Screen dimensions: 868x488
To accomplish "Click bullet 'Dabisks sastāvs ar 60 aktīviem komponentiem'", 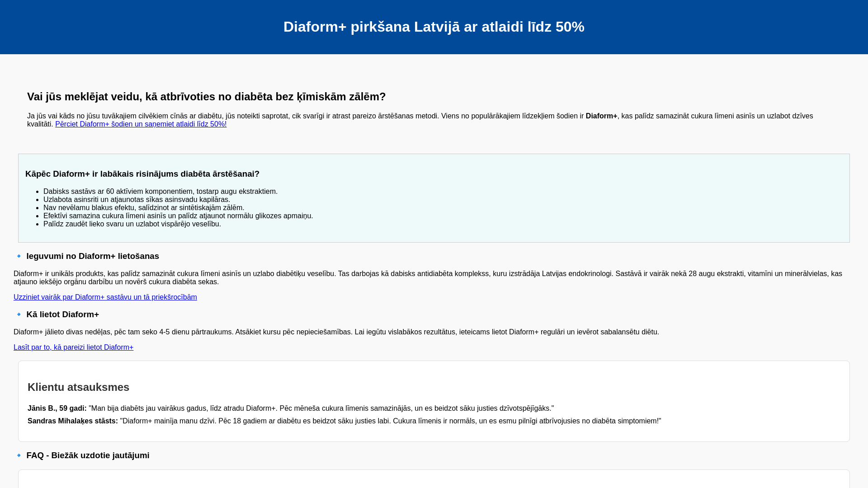I will (x=160, y=192).
